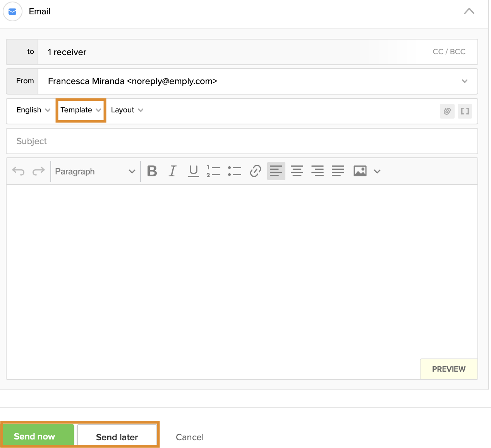491x448 pixels.
Task: Send the email now
Action: (x=37, y=436)
